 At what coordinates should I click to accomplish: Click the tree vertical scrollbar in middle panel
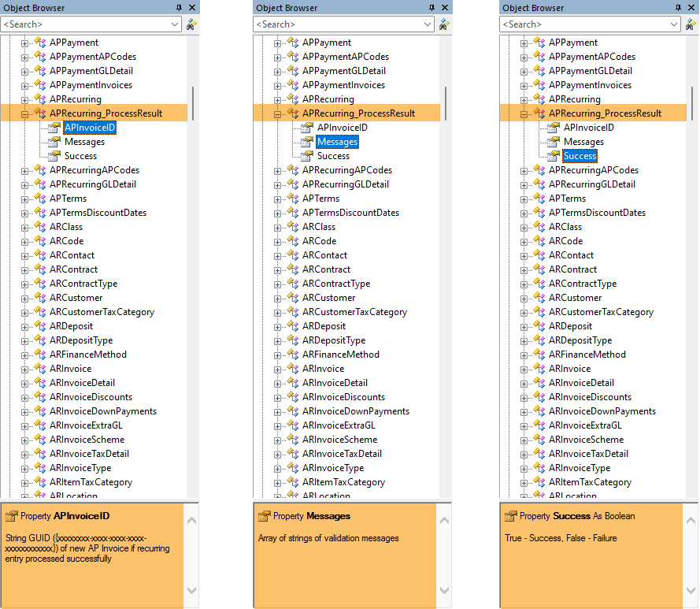(446, 103)
